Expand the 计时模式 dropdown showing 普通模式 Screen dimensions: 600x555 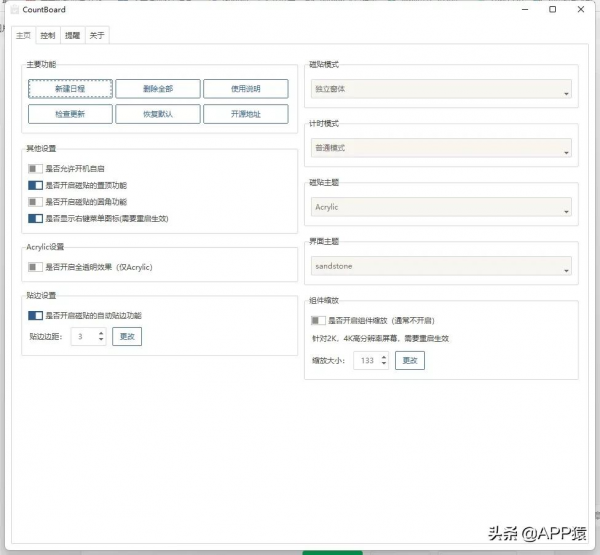[441, 148]
